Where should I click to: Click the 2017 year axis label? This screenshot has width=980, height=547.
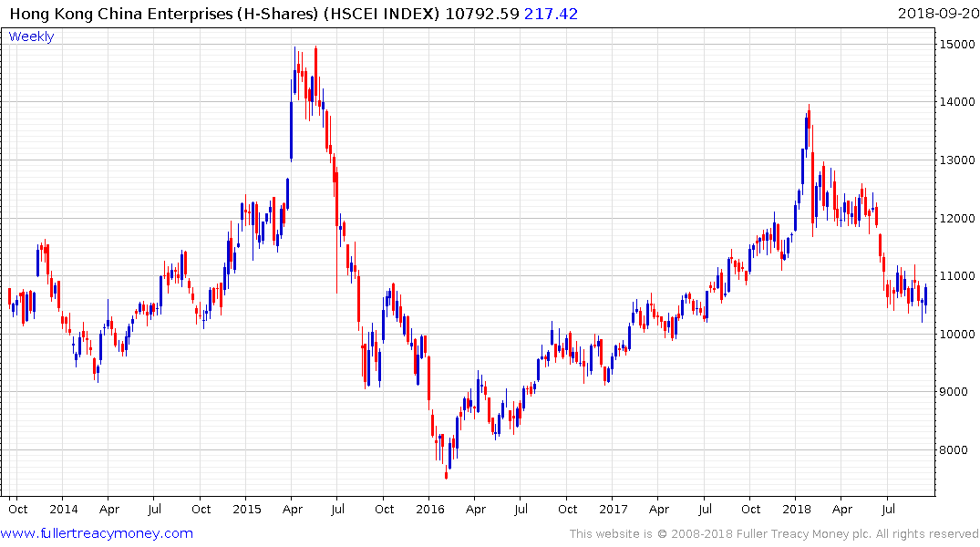tap(614, 509)
